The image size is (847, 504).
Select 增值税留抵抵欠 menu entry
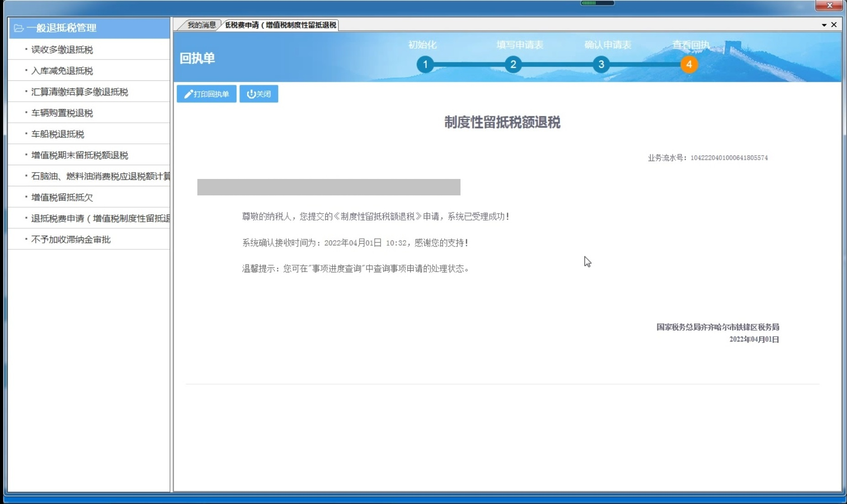[62, 197]
